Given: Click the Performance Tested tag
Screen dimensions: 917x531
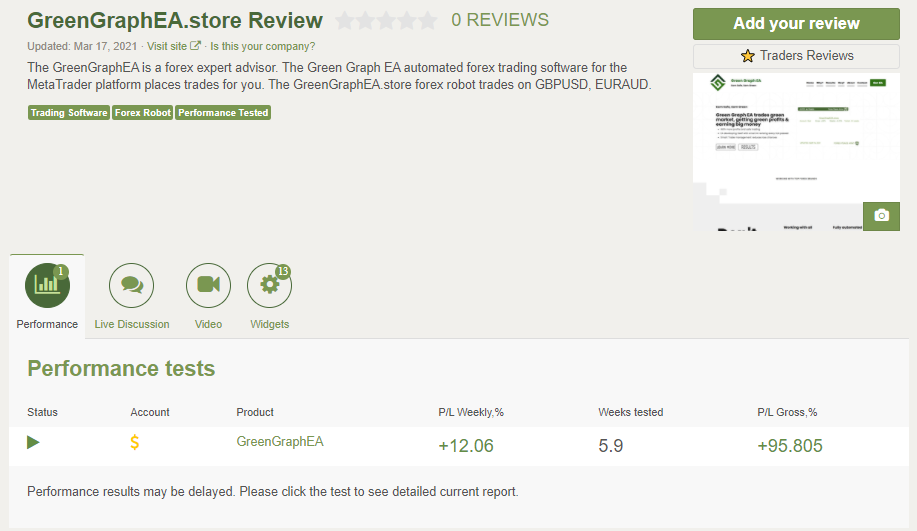Looking at the screenshot, I should coord(223,113).
